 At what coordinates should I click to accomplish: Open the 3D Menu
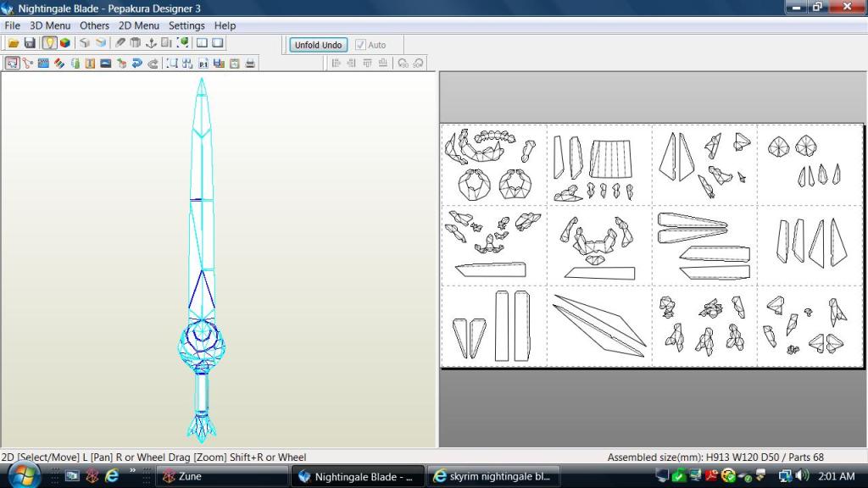click(50, 25)
